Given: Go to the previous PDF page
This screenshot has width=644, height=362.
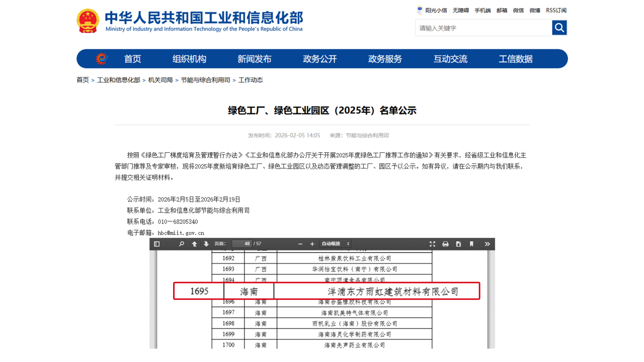Looking at the screenshot, I should (194, 243).
